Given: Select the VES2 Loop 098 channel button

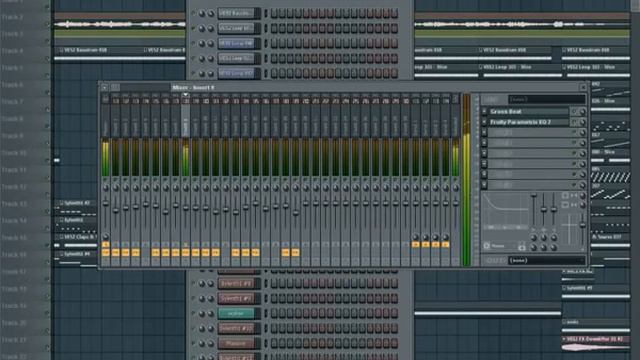Looking at the screenshot, I should 238,43.
